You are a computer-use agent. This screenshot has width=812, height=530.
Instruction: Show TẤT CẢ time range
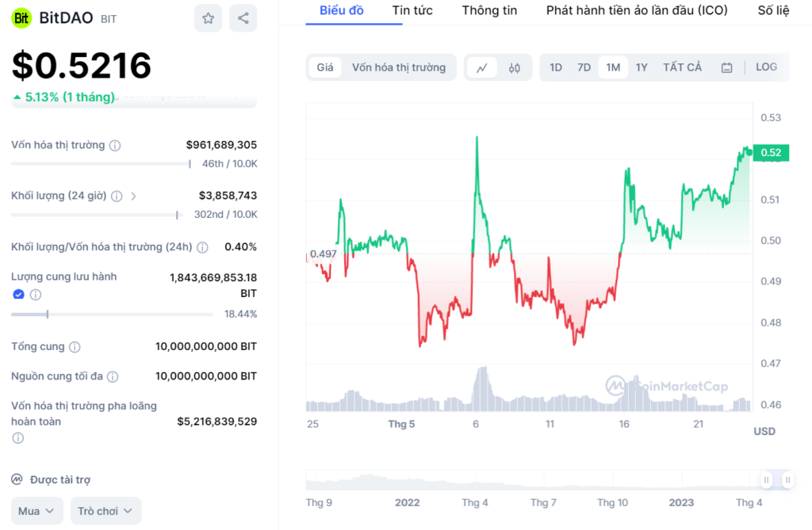pyautogui.click(x=682, y=67)
